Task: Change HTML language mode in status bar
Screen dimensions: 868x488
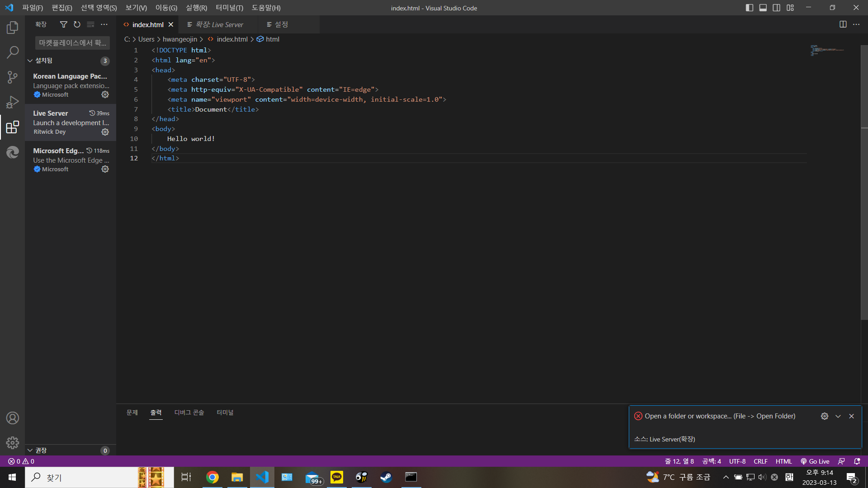Action: [783, 461]
